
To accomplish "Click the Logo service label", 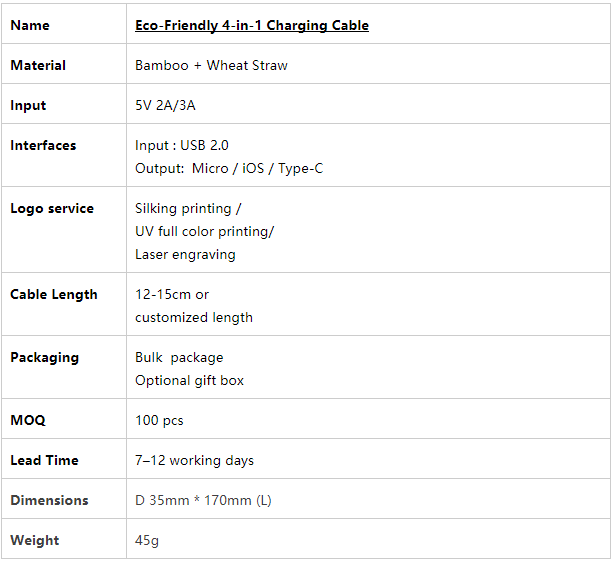I will pyautogui.click(x=52, y=208).
